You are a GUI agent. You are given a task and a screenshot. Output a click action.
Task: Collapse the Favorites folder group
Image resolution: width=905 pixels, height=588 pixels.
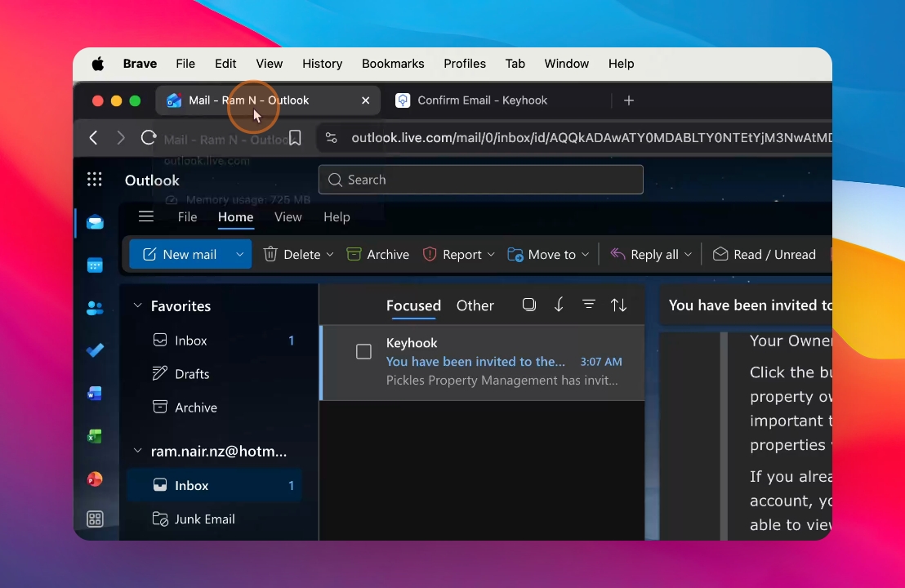(x=137, y=305)
